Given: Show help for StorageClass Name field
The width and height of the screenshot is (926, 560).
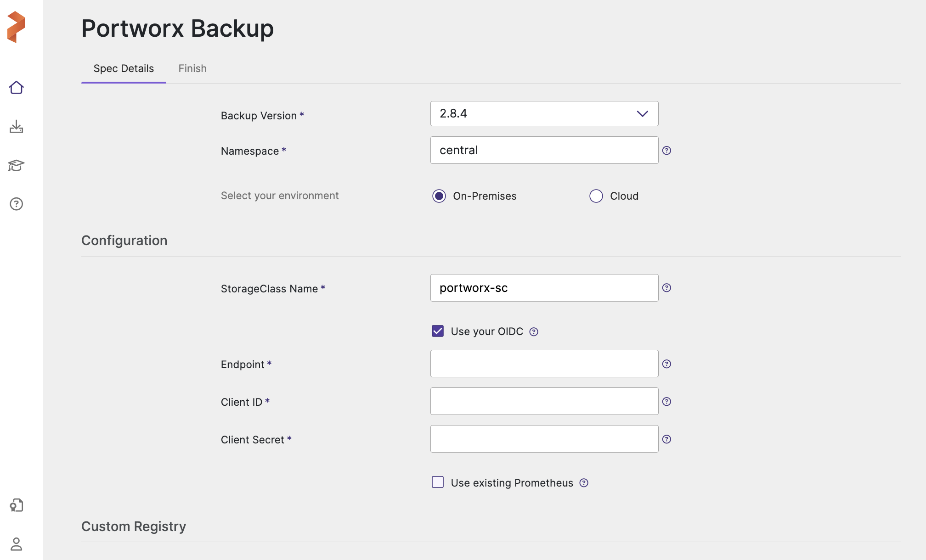Looking at the screenshot, I should click(666, 288).
